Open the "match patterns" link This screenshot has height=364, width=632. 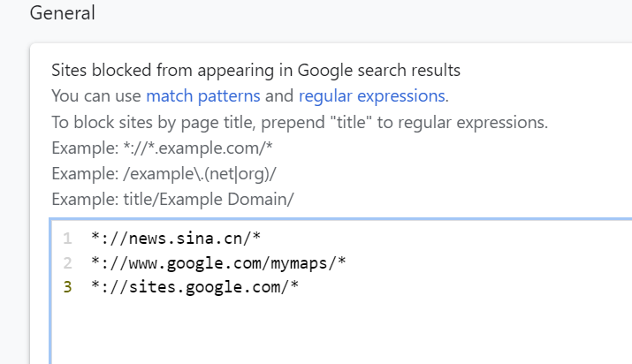[202, 95]
